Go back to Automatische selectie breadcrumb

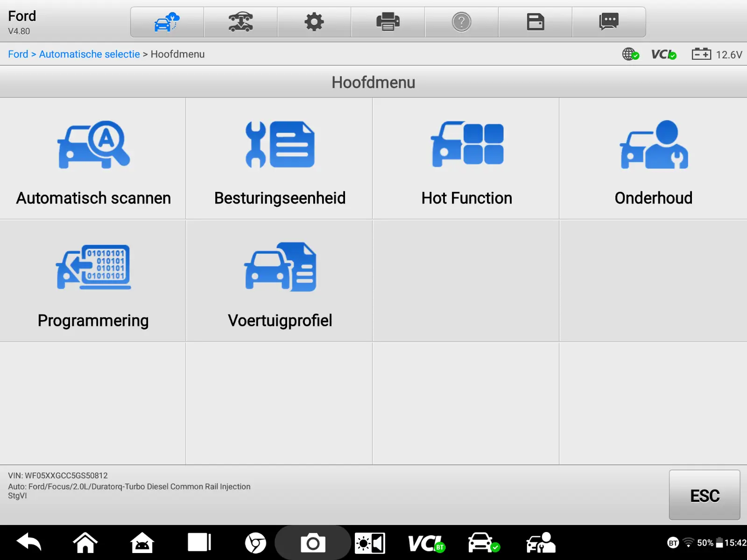[x=90, y=54]
